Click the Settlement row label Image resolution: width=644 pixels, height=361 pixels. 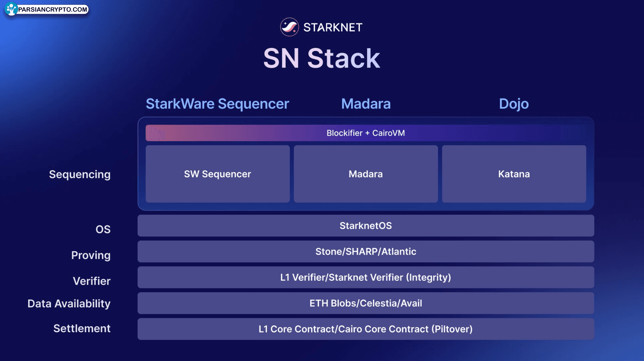click(x=82, y=328)
